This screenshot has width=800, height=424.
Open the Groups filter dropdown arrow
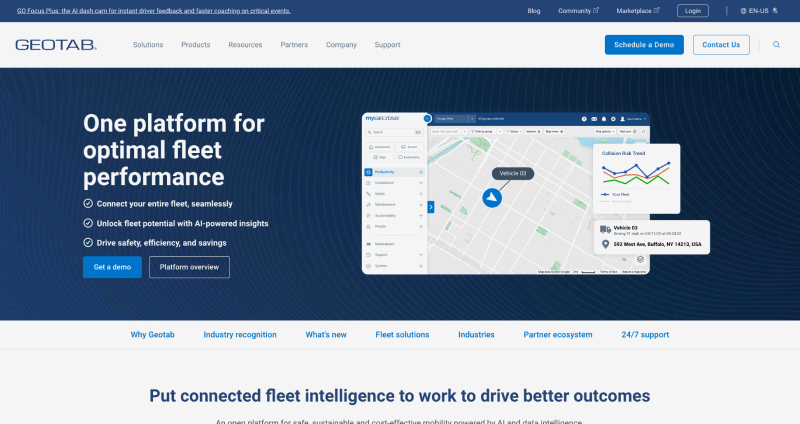(472, 119)
